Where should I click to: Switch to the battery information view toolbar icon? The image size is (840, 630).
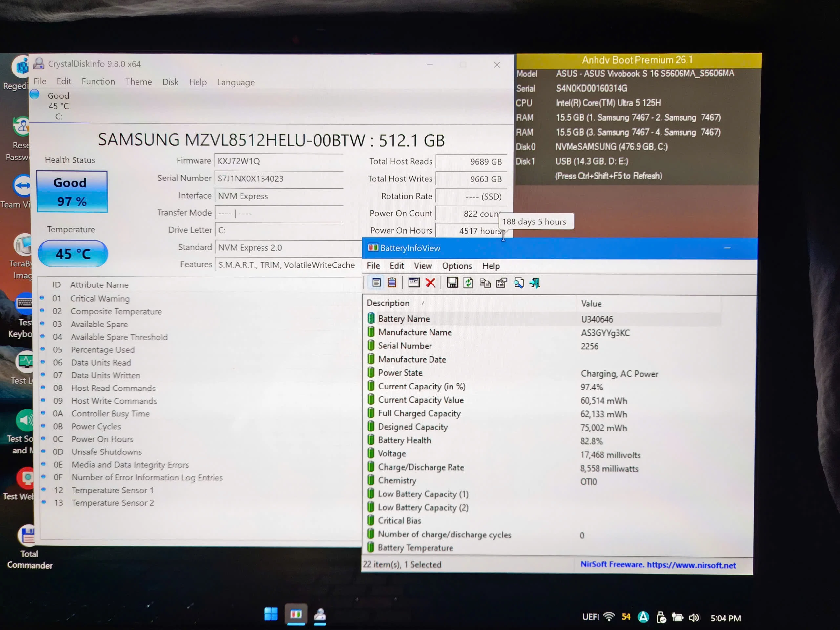[376, 283]
